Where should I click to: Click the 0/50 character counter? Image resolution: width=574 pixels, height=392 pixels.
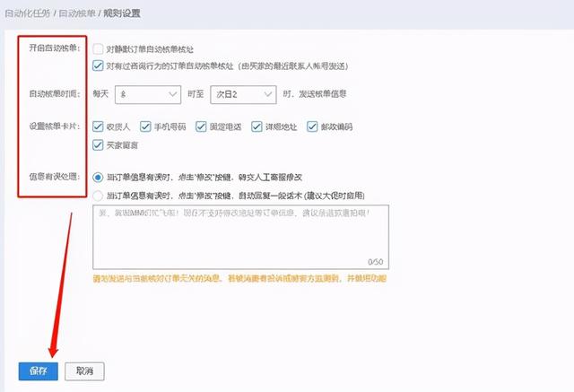pos(375,261)
